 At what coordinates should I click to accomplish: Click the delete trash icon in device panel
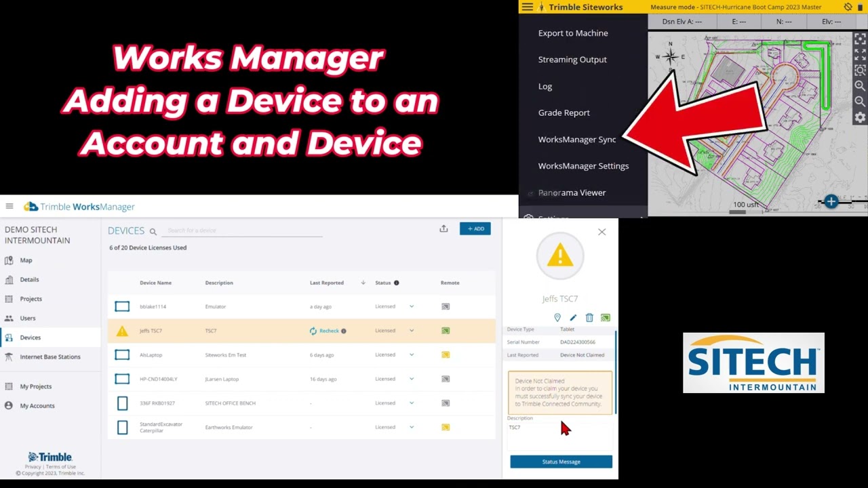click(x=589, y=317)
